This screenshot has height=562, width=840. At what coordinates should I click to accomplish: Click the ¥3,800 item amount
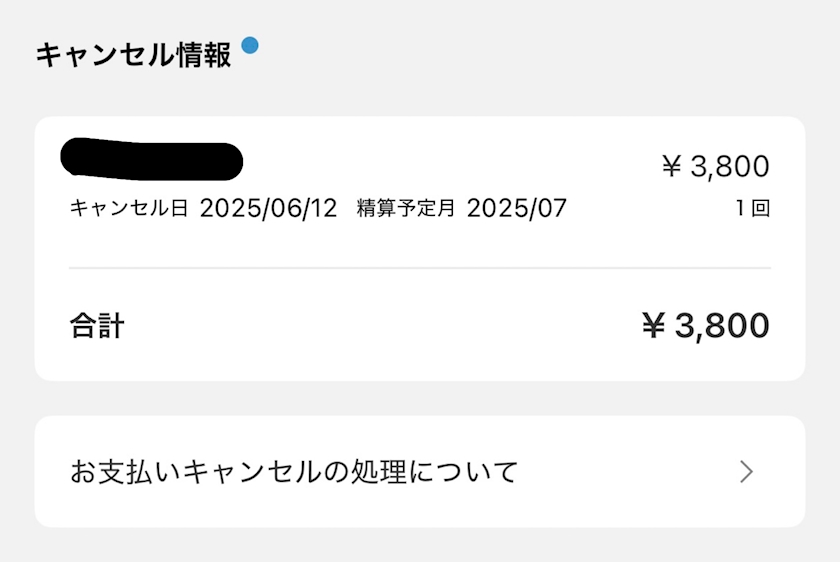(716, 167)
